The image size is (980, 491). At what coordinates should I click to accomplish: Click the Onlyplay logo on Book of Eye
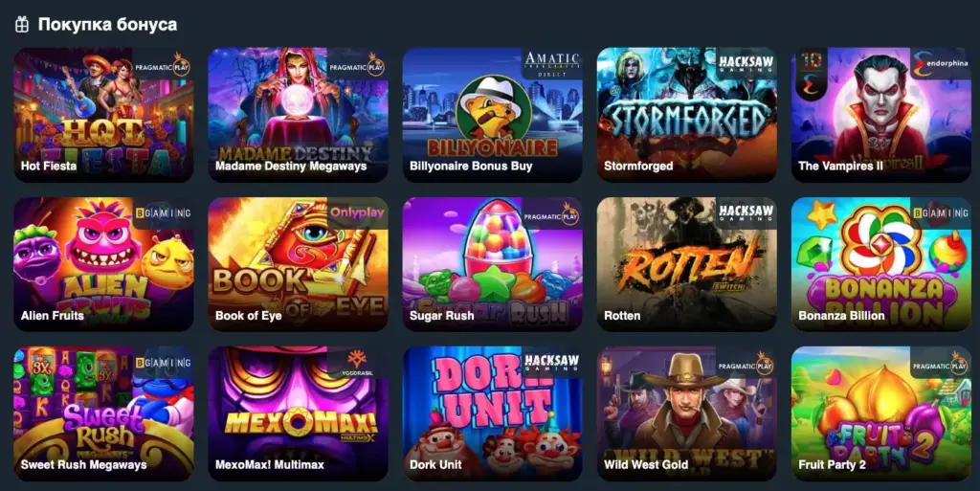tap(357, 212)
